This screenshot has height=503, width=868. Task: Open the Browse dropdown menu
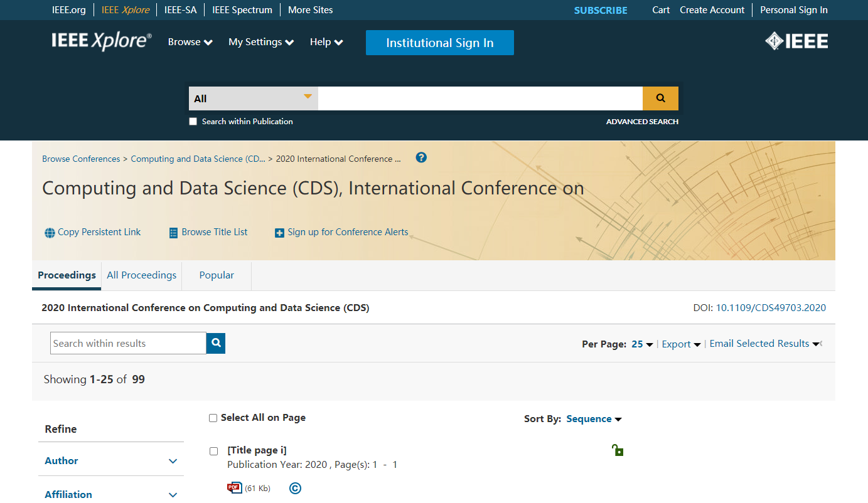(x=190, y=42)
